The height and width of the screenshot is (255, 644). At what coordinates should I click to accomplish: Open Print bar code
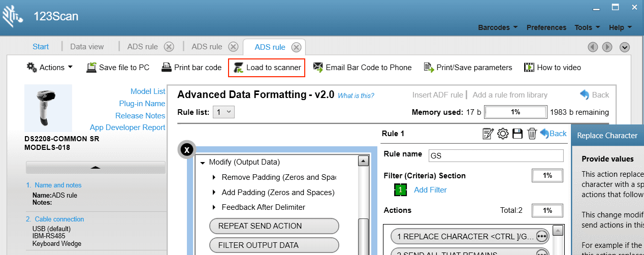pos(191,68)
